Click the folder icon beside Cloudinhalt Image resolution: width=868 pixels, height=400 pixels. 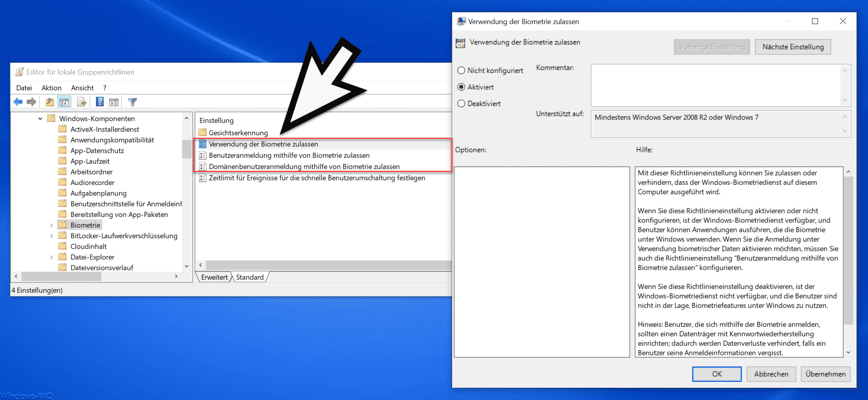pos(62,246)
